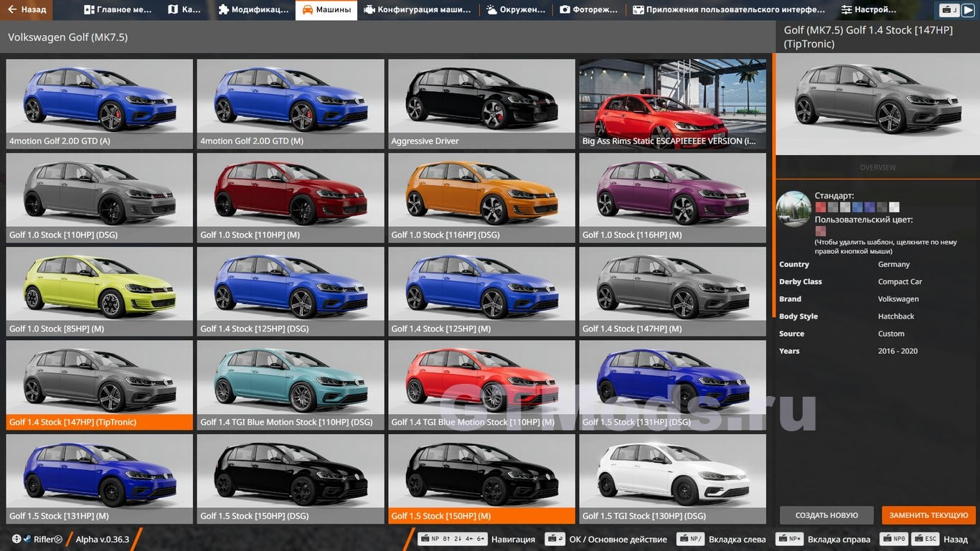Apply the indigo standard color swatch

(x=870, y=207)
